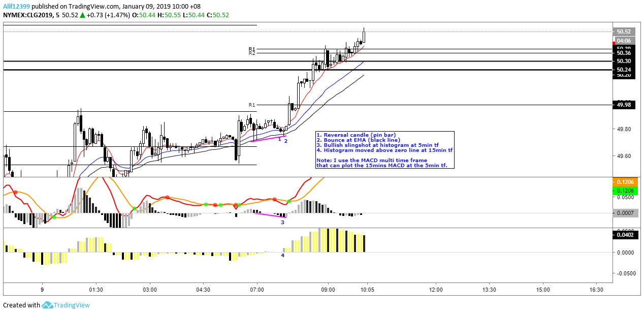Click the 50.36 price level label
The image size is (644, 314).
624,53
